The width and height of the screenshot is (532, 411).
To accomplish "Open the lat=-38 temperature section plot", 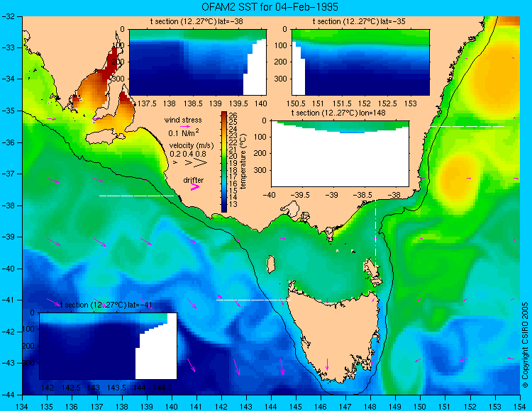I will (x=198, y=62).
